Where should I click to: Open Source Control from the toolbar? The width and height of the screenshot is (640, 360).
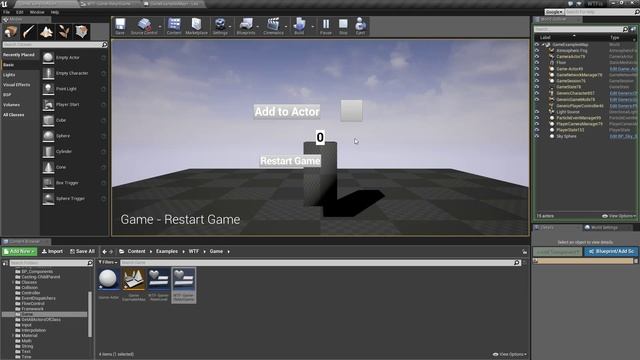(x=144, y=26)
